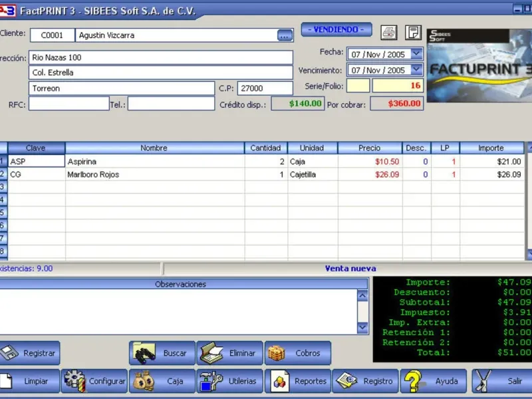Image resolution: width=532 pixels, height=399 pixels.
Task: Open the Vencimiento date dropdown
Action: [416, 70]
